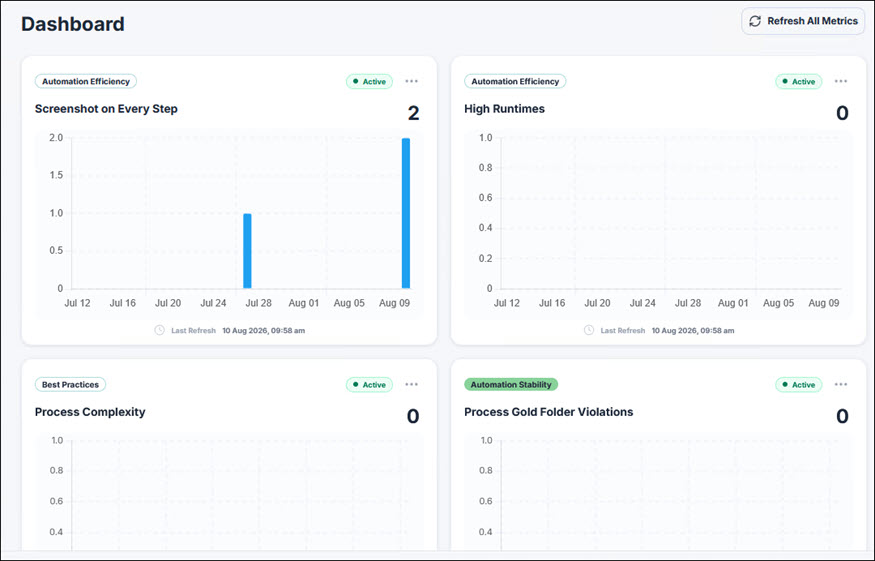
Task: Toggle Active status badge on Process Complexity
Action: [369, 385]
